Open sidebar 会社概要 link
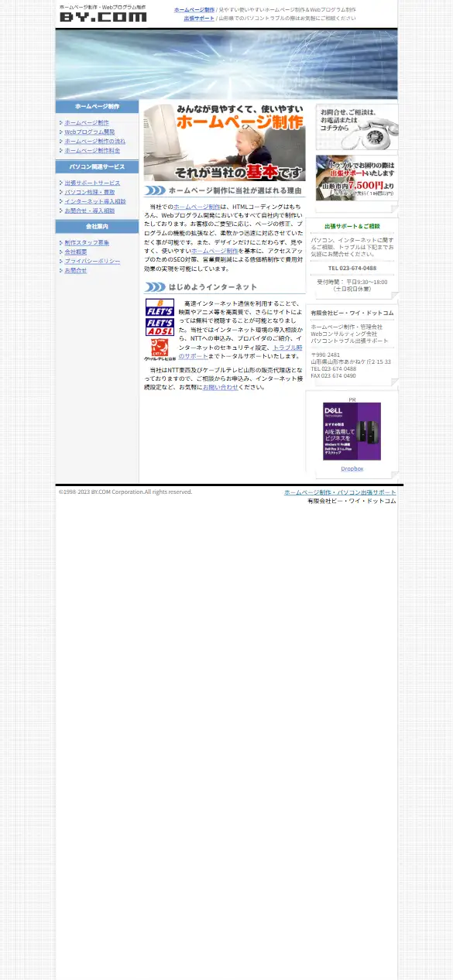This screenshot has width=453, height=980. click(x=75, y=252)
